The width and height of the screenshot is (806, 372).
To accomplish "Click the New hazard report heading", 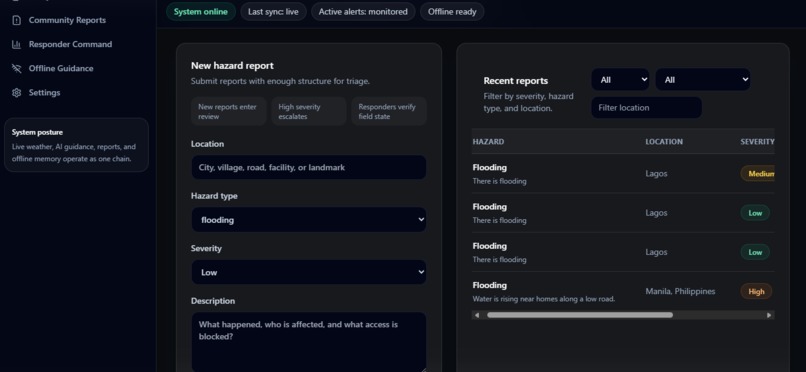I will [232, 66].
